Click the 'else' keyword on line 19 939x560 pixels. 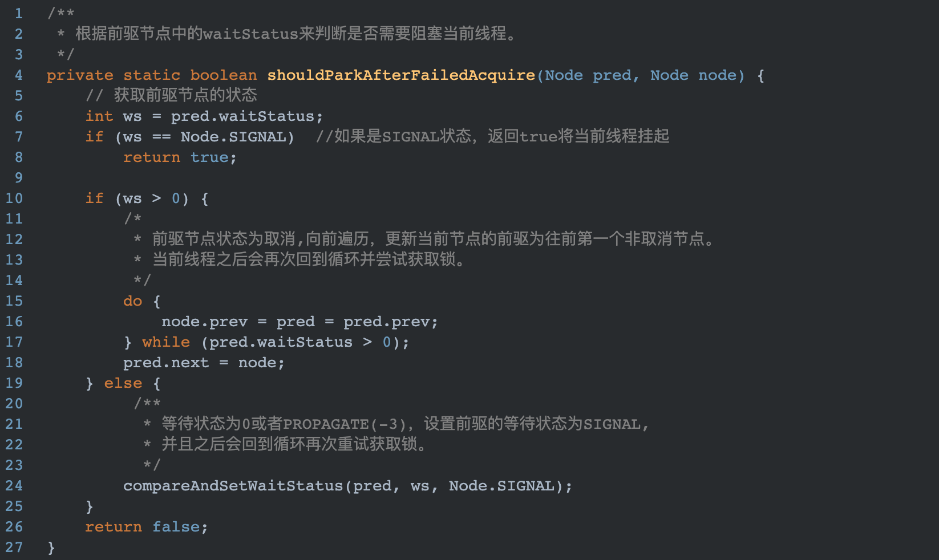click(123, 383)
